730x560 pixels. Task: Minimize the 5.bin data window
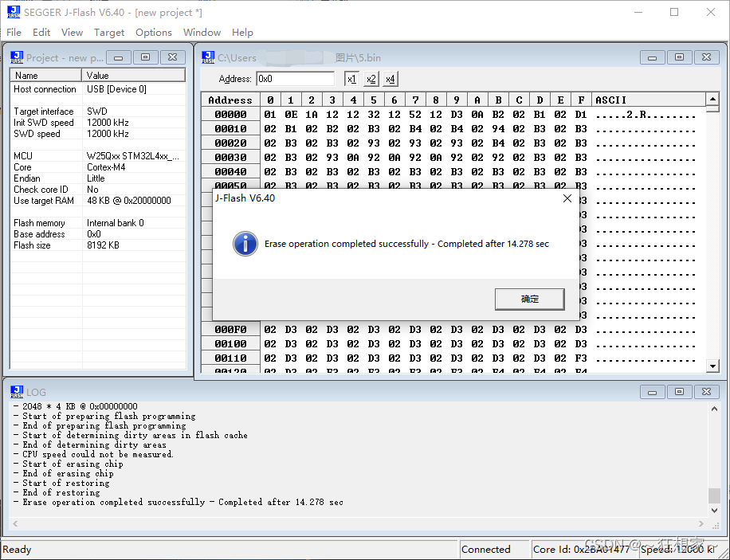pyautogui.click(x=652, y=57)
